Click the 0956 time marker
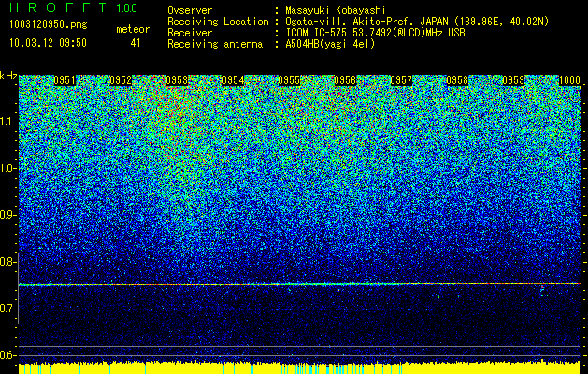This screenshot has width=588, height=374. (345, 80)
